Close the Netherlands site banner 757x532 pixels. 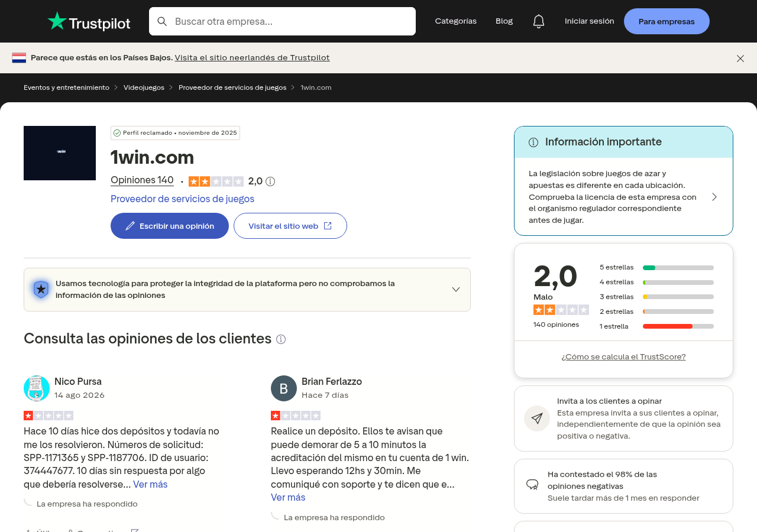740,58
